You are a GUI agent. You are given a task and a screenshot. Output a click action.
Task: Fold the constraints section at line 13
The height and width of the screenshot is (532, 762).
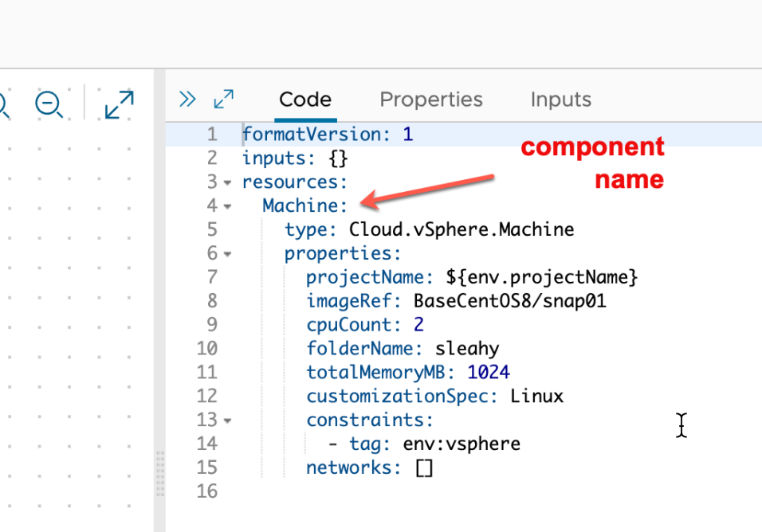coord(228,421)
